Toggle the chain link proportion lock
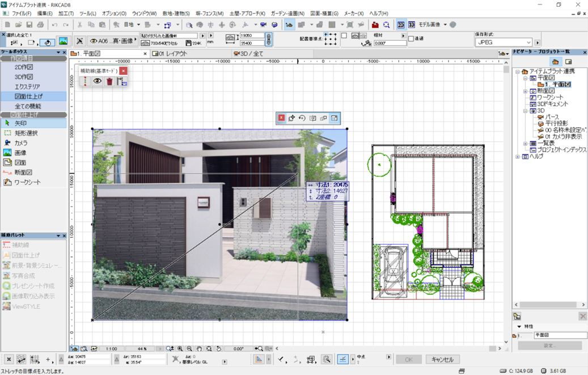This screenshot has width=588, height=375. [x=269, y=39]
